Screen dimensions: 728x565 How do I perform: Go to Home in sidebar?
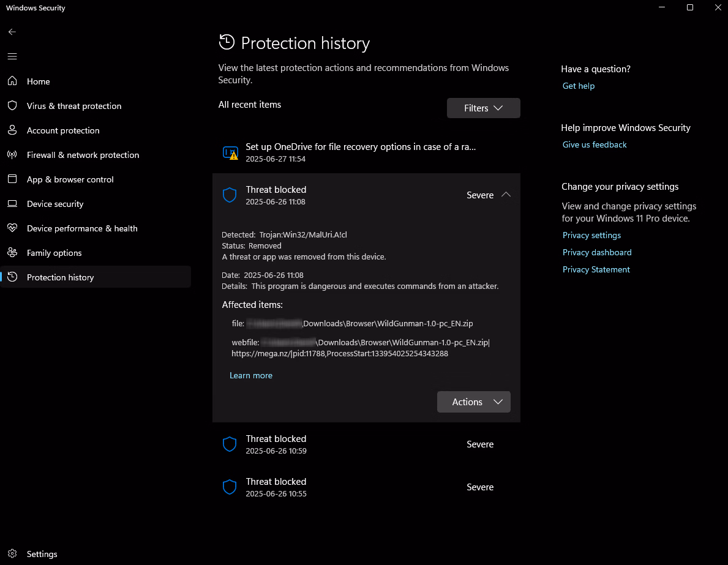(x=95, y=81)
